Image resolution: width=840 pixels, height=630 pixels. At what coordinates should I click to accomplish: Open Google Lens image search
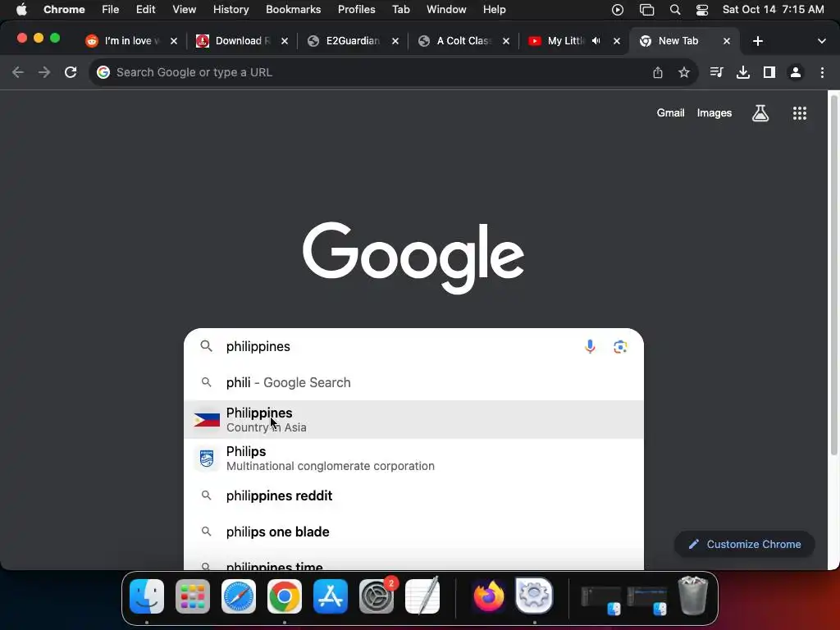pyautogui.click(x=620, y=347)
